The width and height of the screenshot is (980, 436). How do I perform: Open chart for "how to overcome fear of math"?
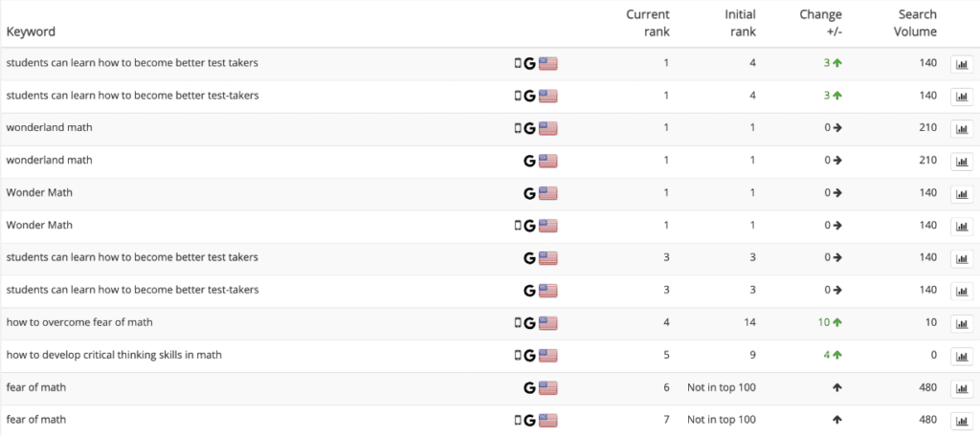tap(960, 323)
